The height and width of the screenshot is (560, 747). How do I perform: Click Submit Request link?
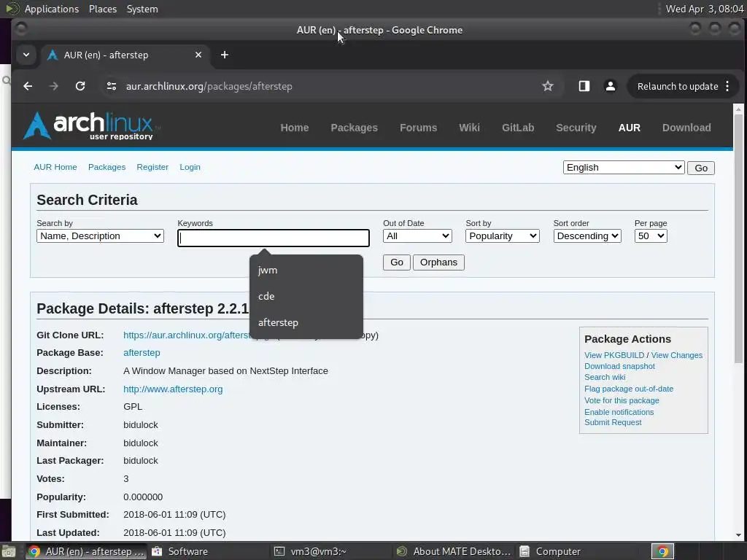pyautogui.click(x=613, y=422)
